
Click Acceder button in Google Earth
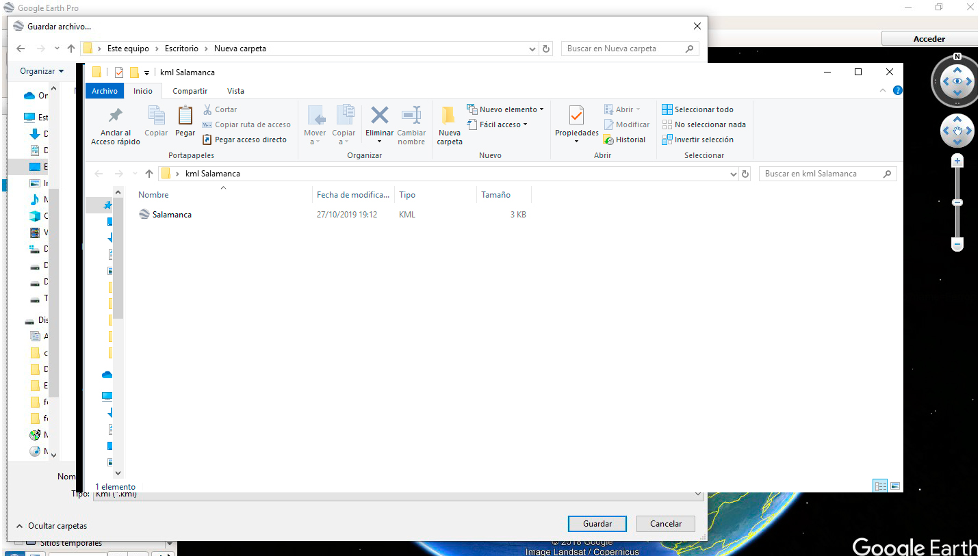click(x=929, y=39)
